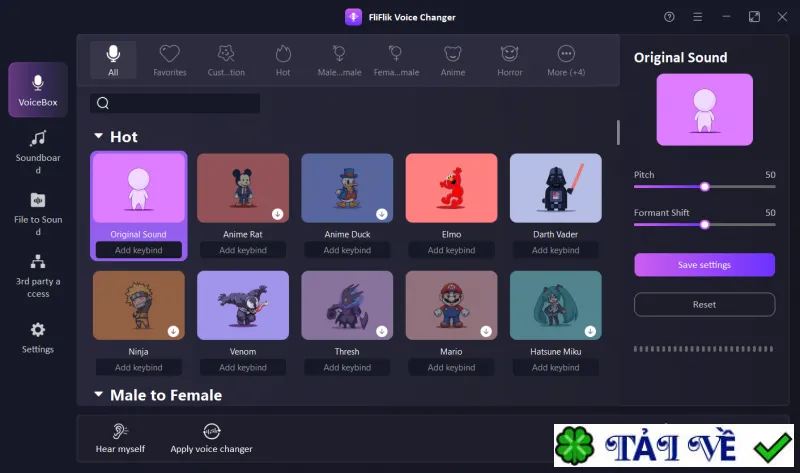Open the hamburger menu in title bar
The width and height of the screenshot is (800, 473).
click(697, 17)
